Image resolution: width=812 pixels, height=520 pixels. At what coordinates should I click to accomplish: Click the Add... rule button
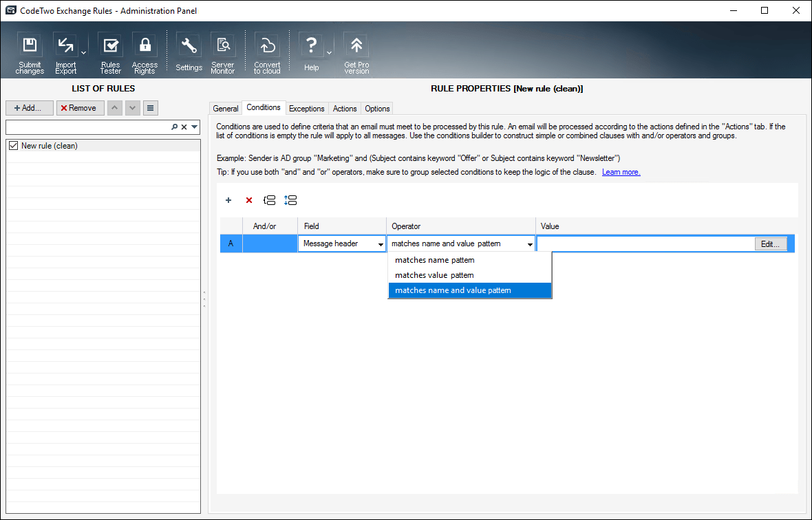pyautogui.click(x=30, y=107)
